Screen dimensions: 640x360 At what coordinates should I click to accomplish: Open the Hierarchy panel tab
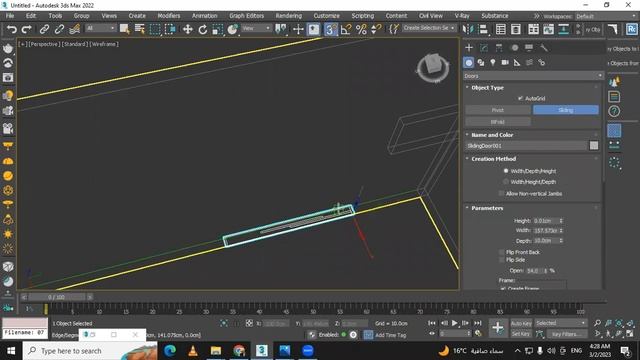coord(499,48)
